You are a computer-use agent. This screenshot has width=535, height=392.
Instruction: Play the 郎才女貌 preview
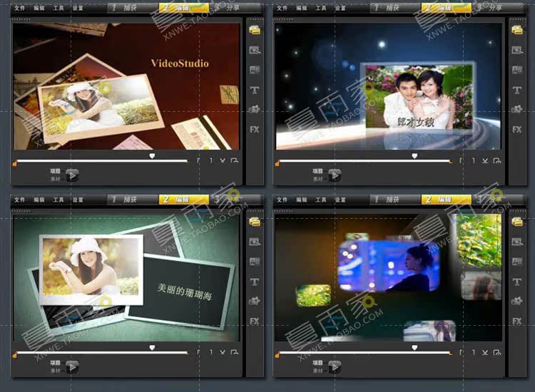[335, 175]
